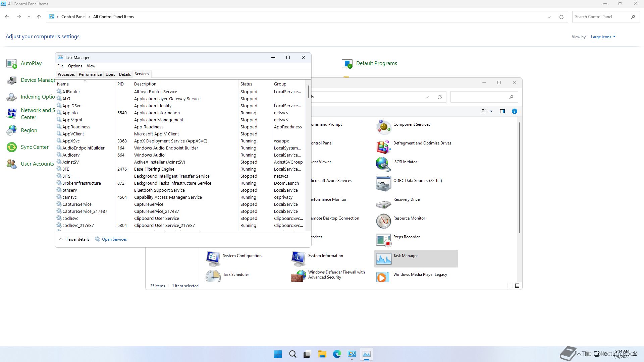This screenshot has height=362, width=644.
Task: Open Task Manager View menu
Action: [91, 66]
